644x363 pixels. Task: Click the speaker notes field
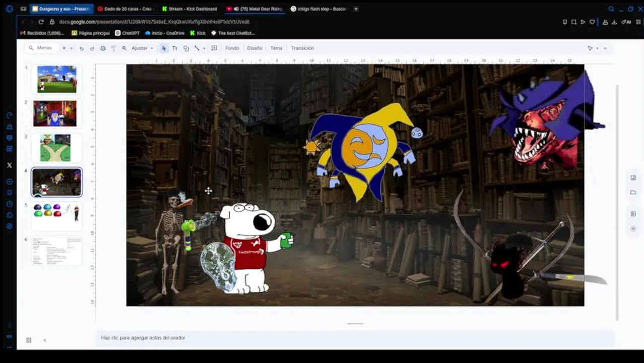[x=355, y=338]
